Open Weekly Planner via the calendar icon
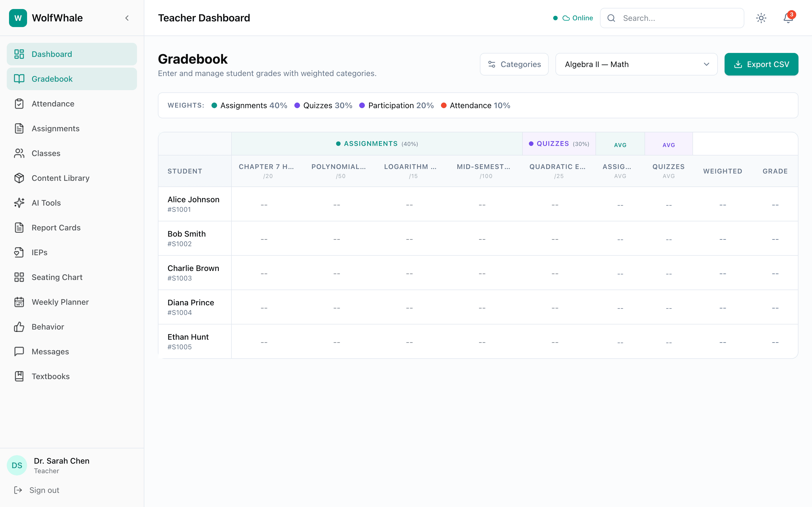Image resolution: width=812 pixels, height=507 pixels. [19, 302]
